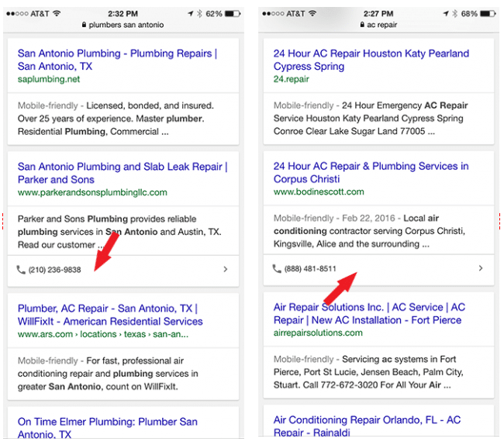Image resolution: width=504 pixels, height=445 pixels.
Task: Tap 'Local air conditioning contractor' snippet
Action: pyautogui.click(x=369, y=231)
